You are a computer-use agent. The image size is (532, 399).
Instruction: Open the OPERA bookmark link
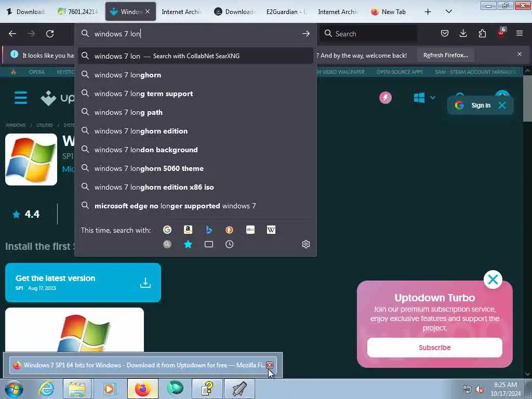point(37,72)
